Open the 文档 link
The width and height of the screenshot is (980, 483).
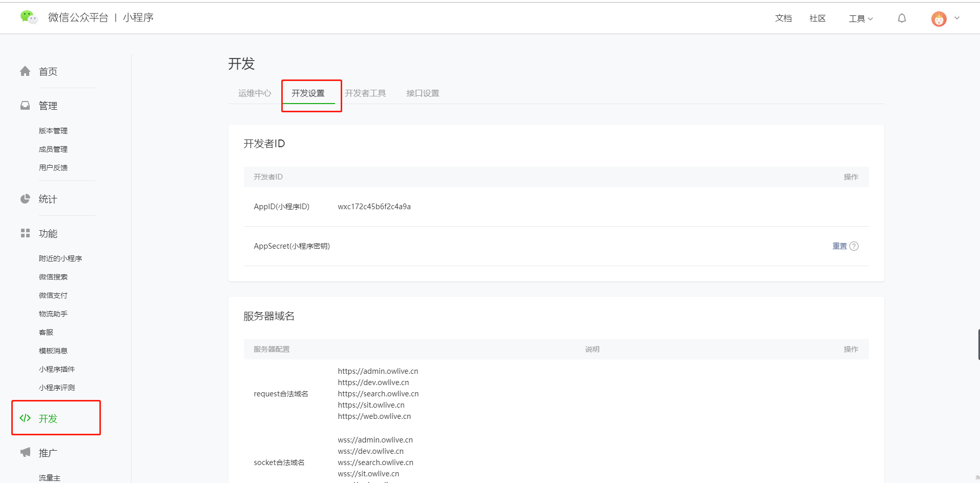point(783,18)
